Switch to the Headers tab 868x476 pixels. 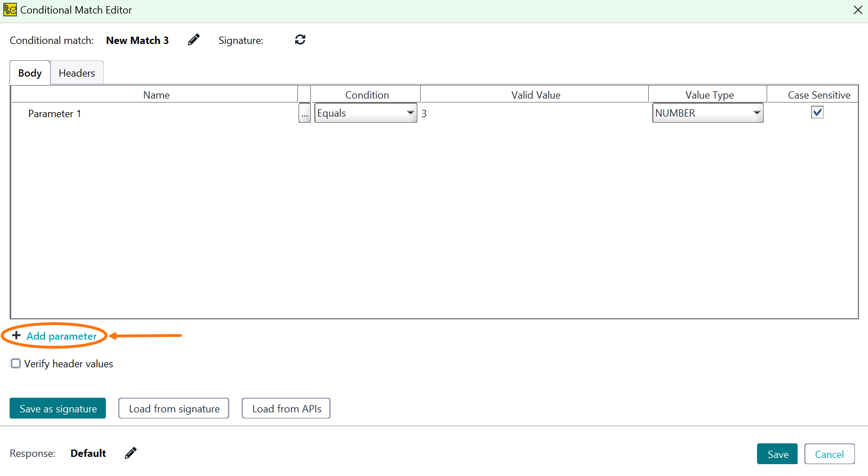click(x=77, y=73)
